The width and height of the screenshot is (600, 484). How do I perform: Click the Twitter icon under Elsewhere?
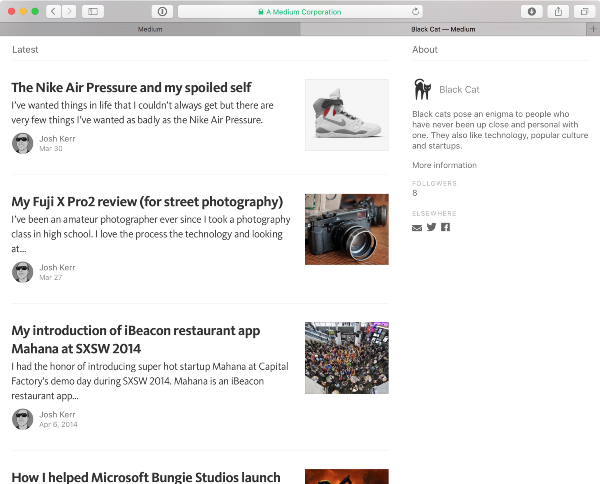point(431,227)
